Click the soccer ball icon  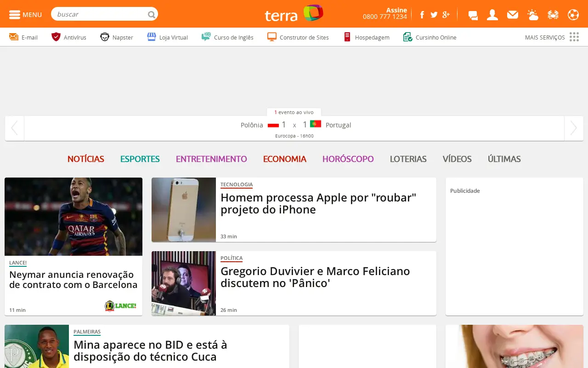pyautogui.click(x=573, y=15)
